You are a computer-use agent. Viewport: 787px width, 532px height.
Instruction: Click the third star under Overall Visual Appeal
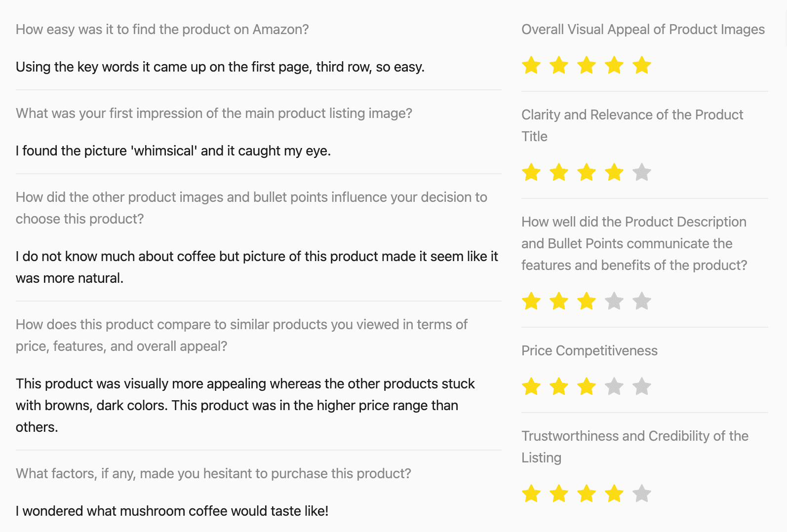[587, 65]
